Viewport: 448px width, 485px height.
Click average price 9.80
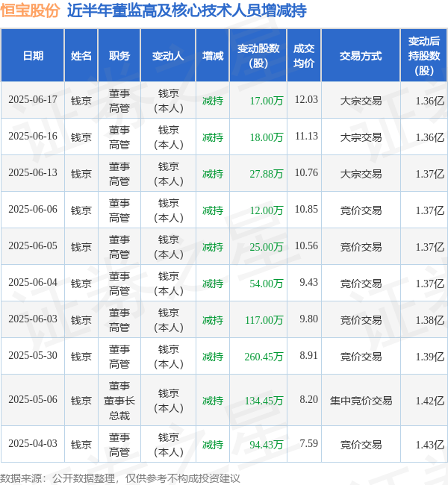308,319
